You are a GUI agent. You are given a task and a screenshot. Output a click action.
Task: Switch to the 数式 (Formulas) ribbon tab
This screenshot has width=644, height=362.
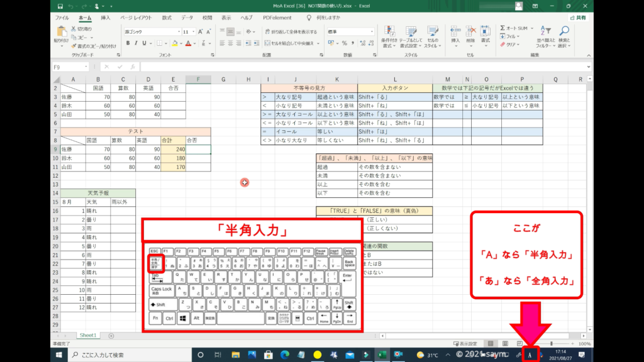click(167, 18)
